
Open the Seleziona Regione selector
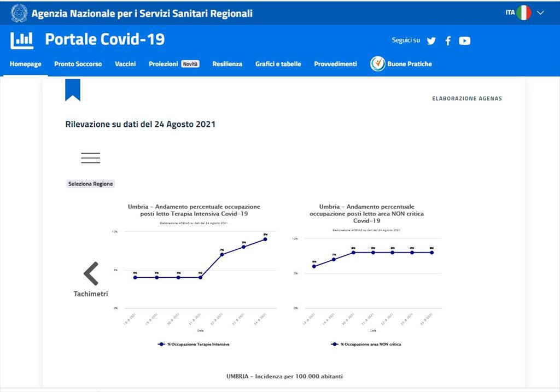tap(91, 184)
